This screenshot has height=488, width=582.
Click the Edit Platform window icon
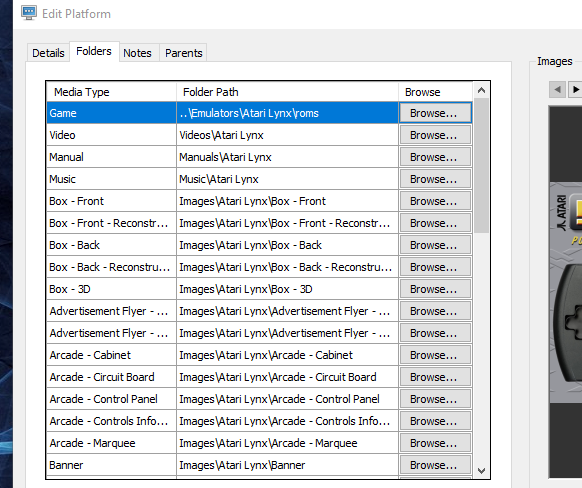[29, 13]
